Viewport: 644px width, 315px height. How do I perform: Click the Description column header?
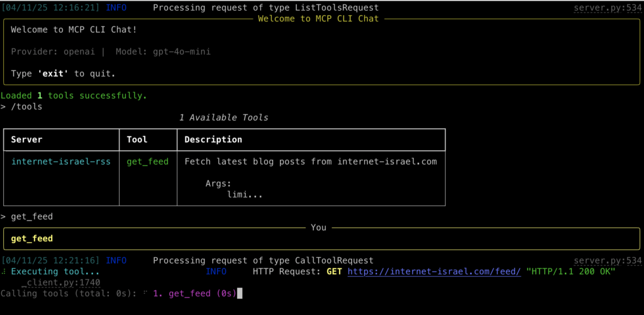click(213, 140)
